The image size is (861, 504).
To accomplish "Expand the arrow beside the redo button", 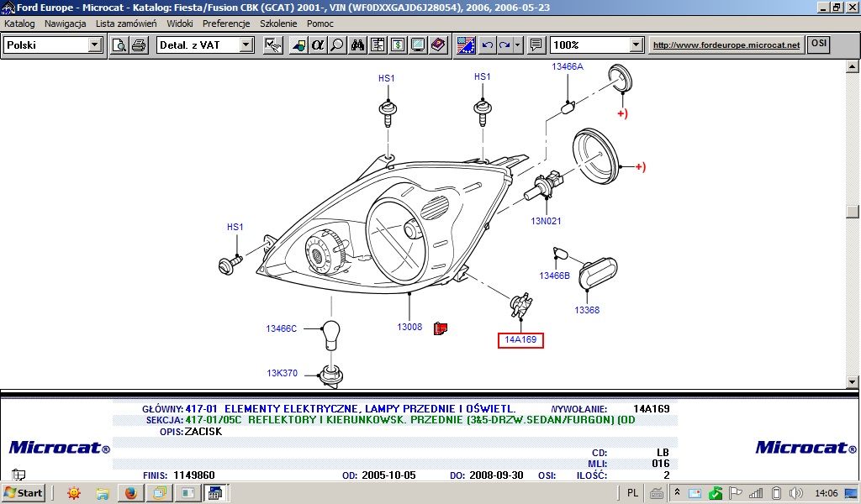I will pyautogui.click(x=518, y=45).
